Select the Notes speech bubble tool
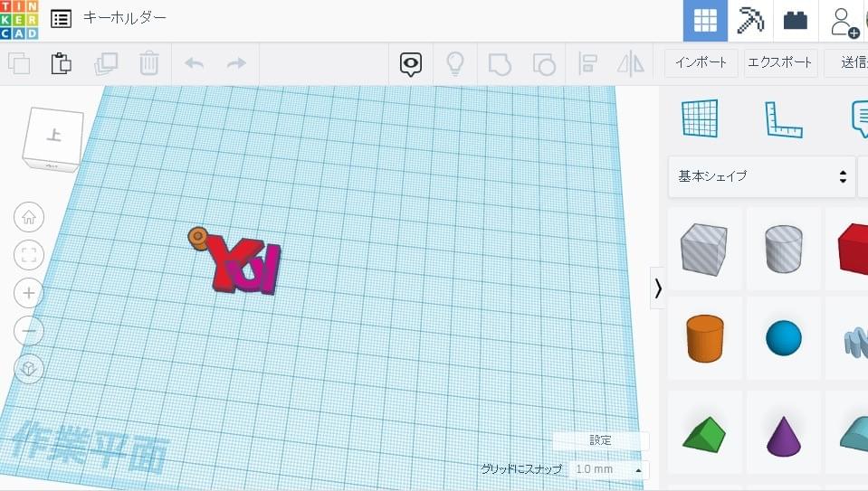Image resolution: width=868 pixels, height=491 pixels. pos(859,118)
